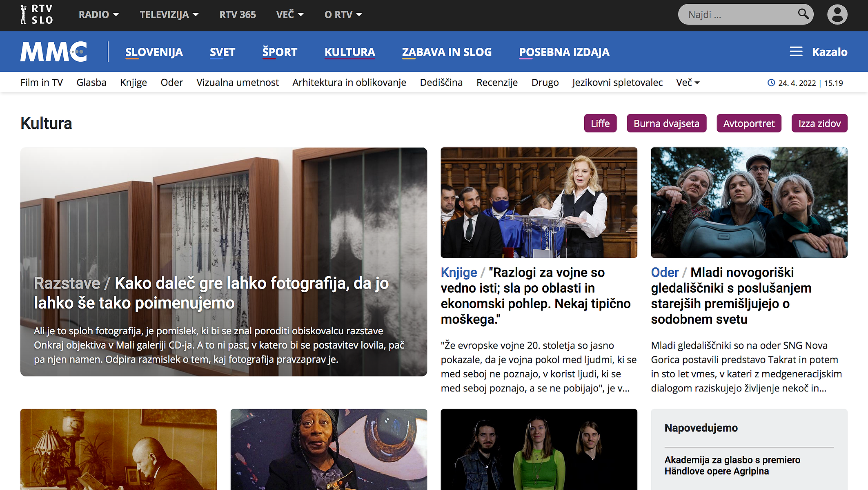Open the thumbnail of woman speaking at podium

(x=539, y=202)
